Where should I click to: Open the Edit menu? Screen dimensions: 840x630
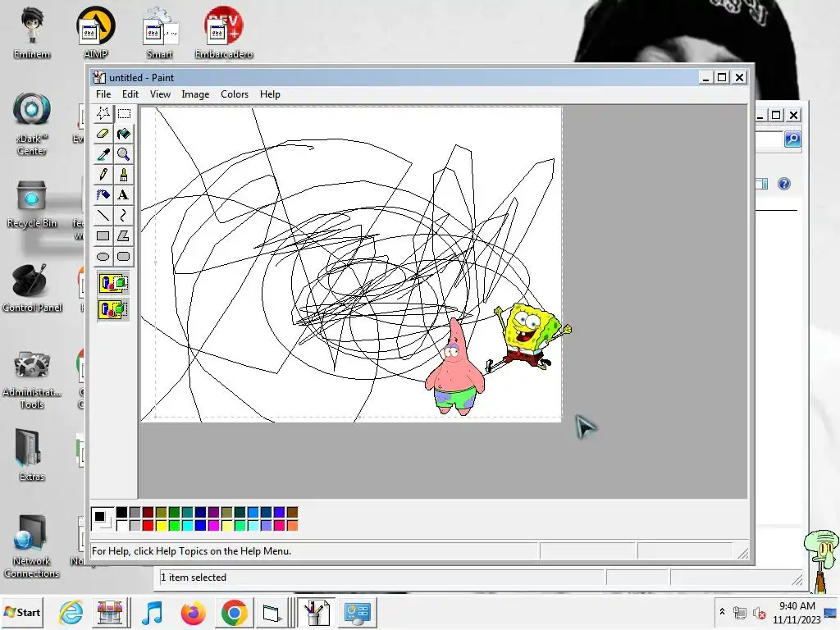tap(130, 94)
